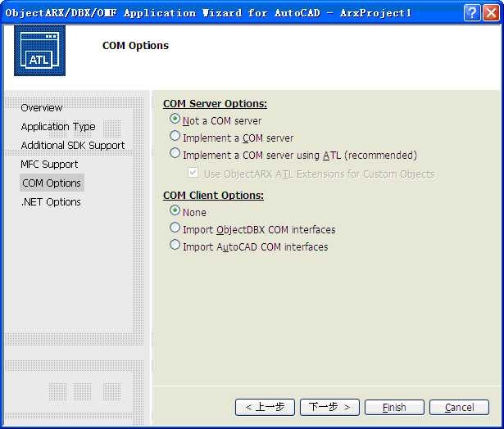Click the Finish button
The width and height of the screenshot is (504, 429).
tap(394, 408)
